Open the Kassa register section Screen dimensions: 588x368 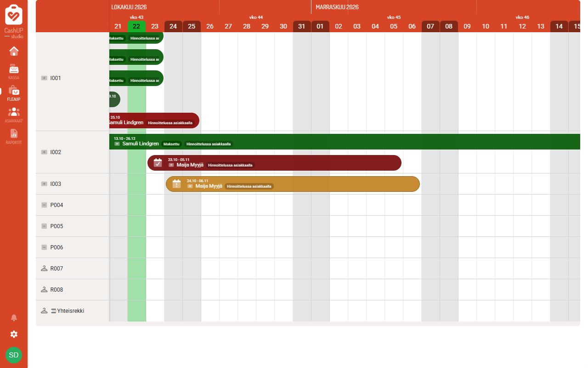pos(14,72)
